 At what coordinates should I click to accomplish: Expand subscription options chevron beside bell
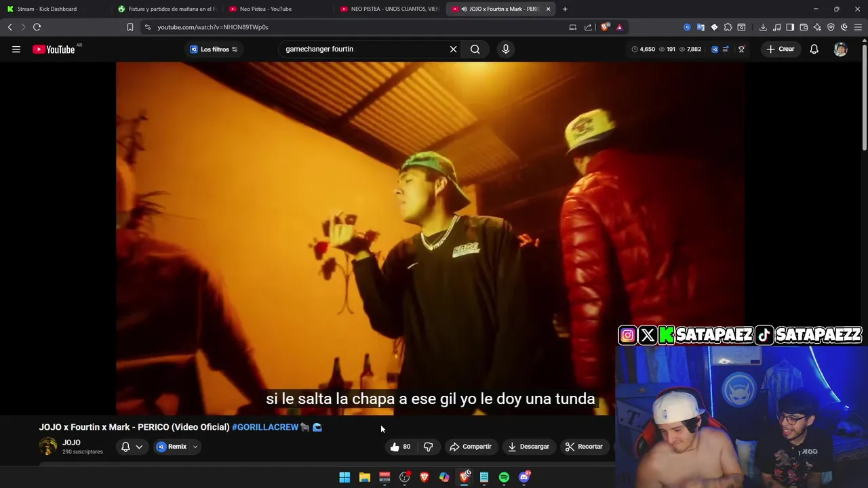139,447
